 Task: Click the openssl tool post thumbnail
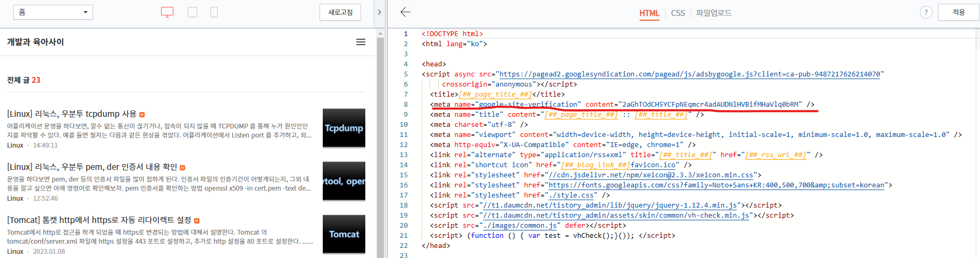(344, 181)
